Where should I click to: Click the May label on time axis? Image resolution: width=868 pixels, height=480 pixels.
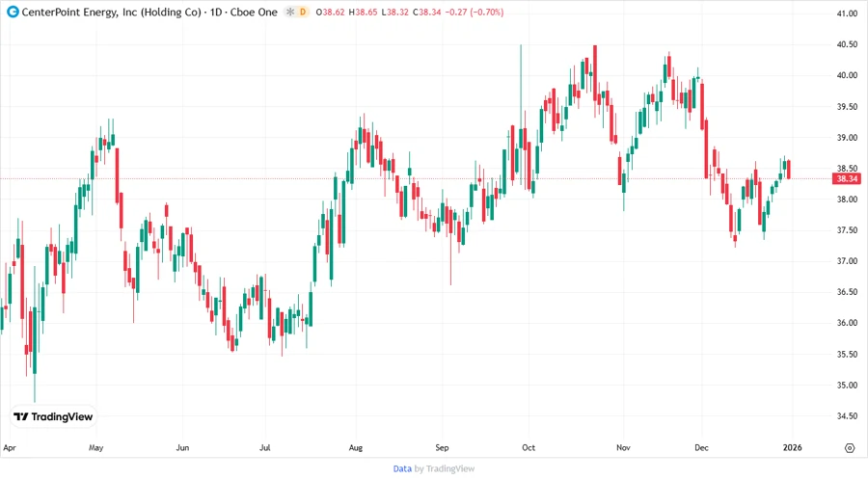pyautogui.click(x=95, y=448)
